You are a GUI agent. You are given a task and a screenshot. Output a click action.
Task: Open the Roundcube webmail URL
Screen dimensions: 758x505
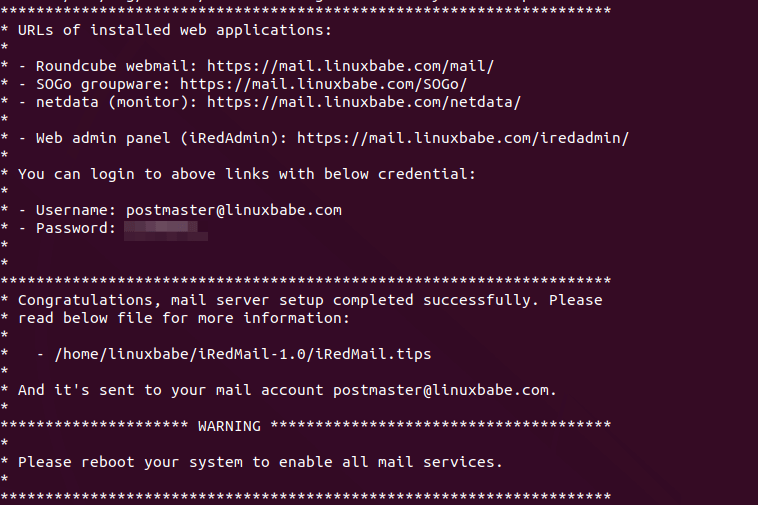click(350, 66)
